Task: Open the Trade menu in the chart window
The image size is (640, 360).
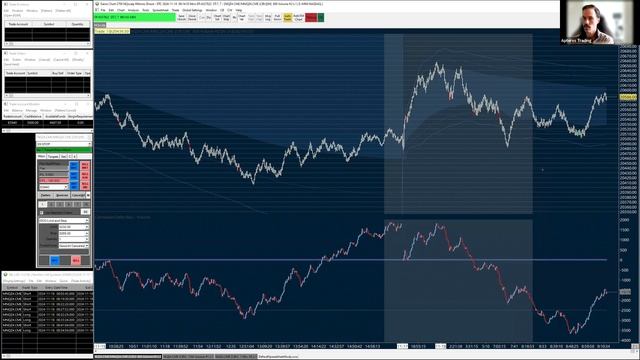Action: (x=176, y=10)
